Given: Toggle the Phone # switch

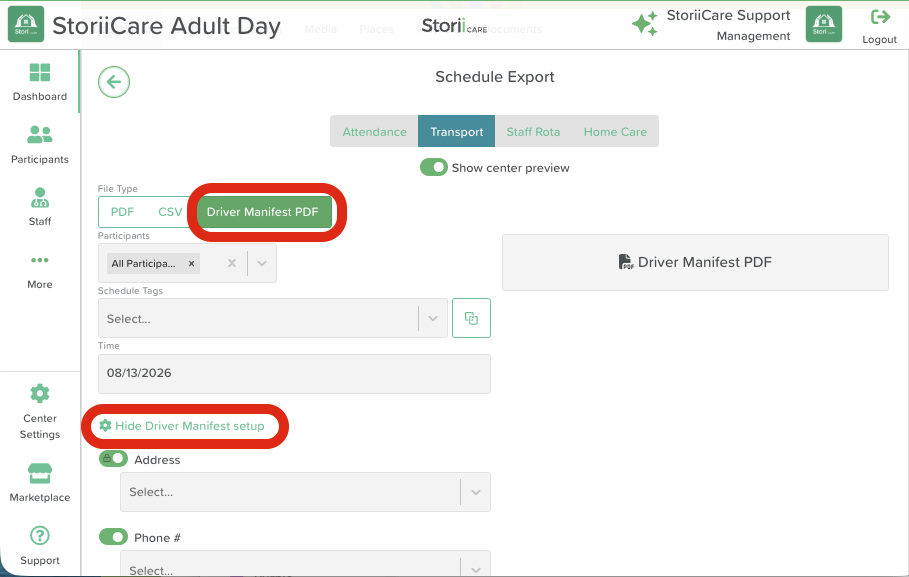Looking at the screenshot, I should click(x=114, y=537).
